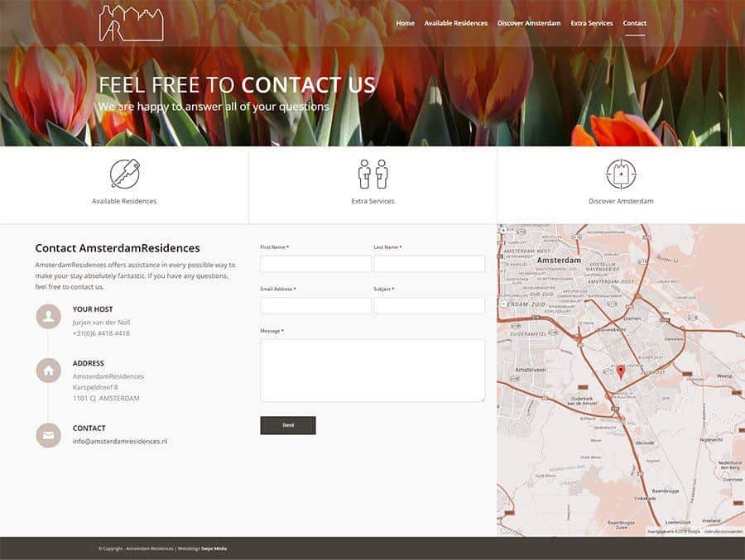Viewport: 745px width, 560px height.
Task: Click the host phone number +31(0)6 4418 4418
Action: click(101, 333)
